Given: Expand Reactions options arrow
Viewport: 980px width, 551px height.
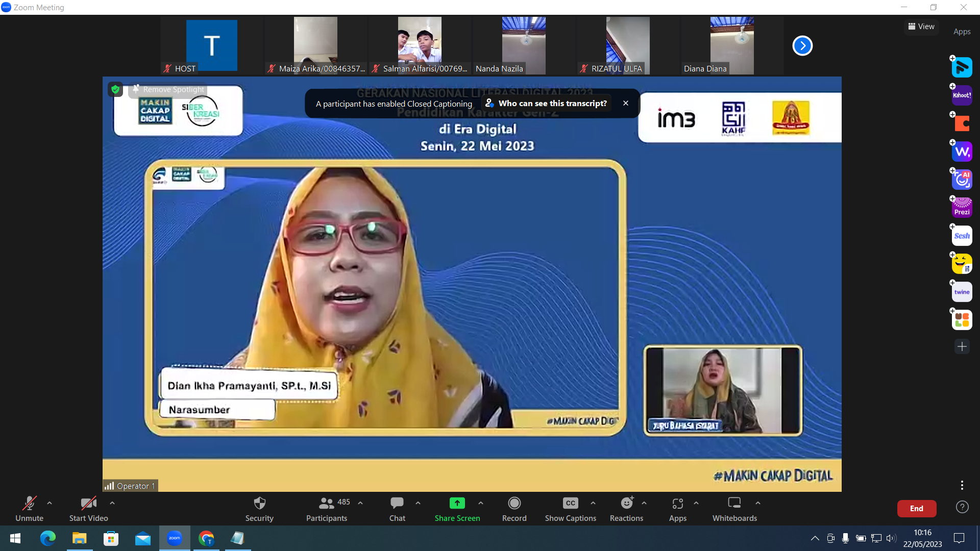Looking at the screenshot, I should point(644,503).
